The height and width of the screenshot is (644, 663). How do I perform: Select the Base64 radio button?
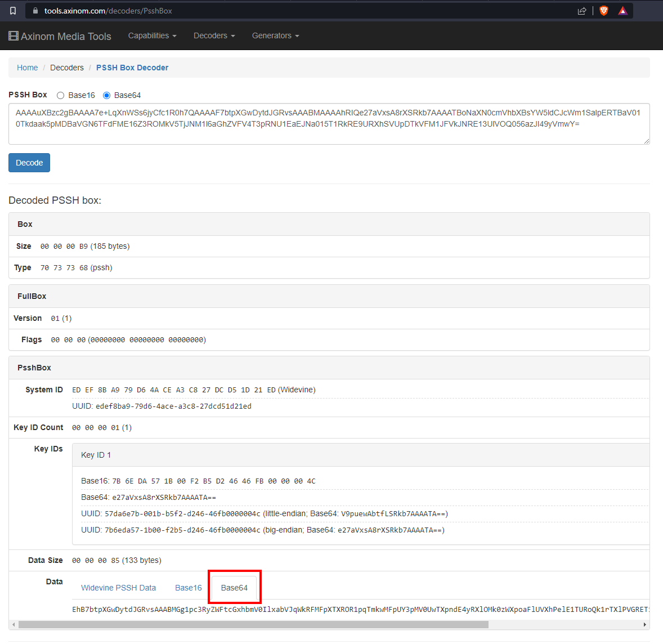106,96
